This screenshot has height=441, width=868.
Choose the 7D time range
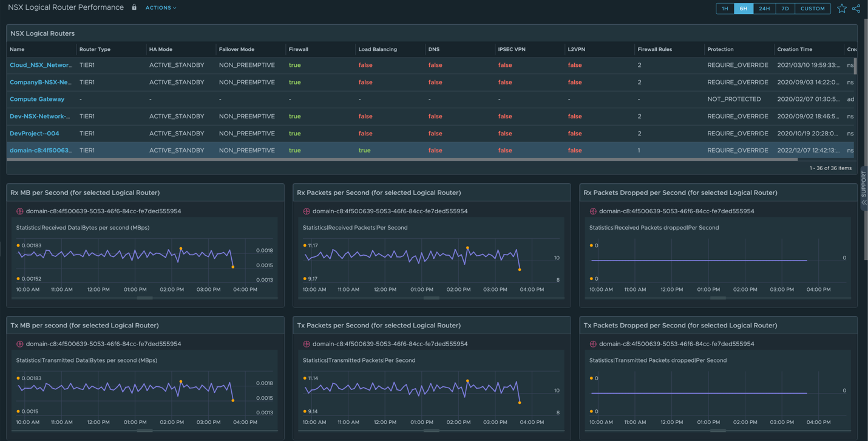pos(785,9)
